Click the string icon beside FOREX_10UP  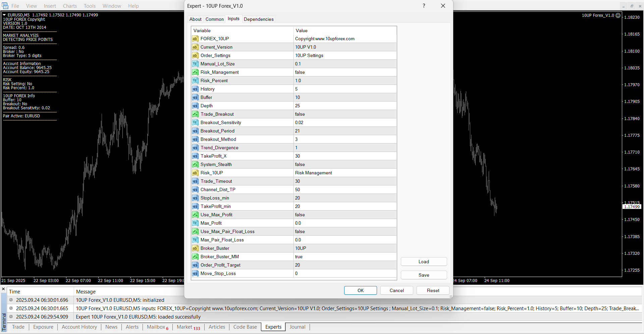pos(195,39)
